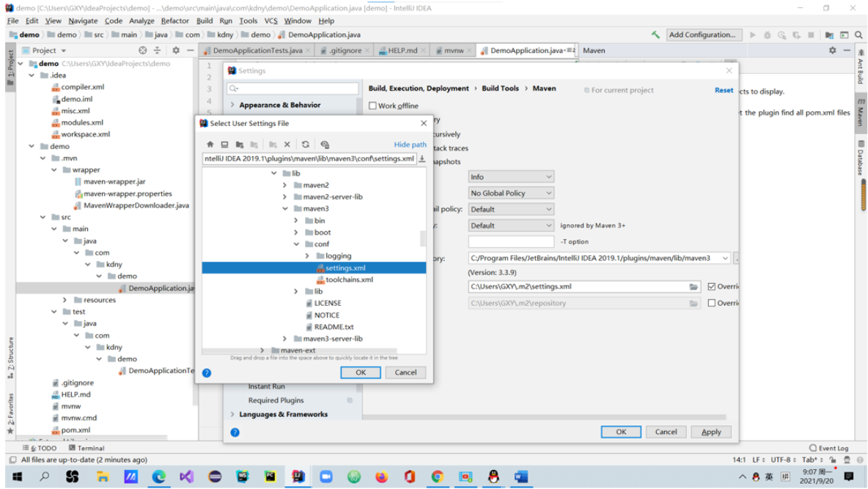Click Cancel in Settings dialog
This screenshot has height=489, width=868.
(x=666, y=432)
